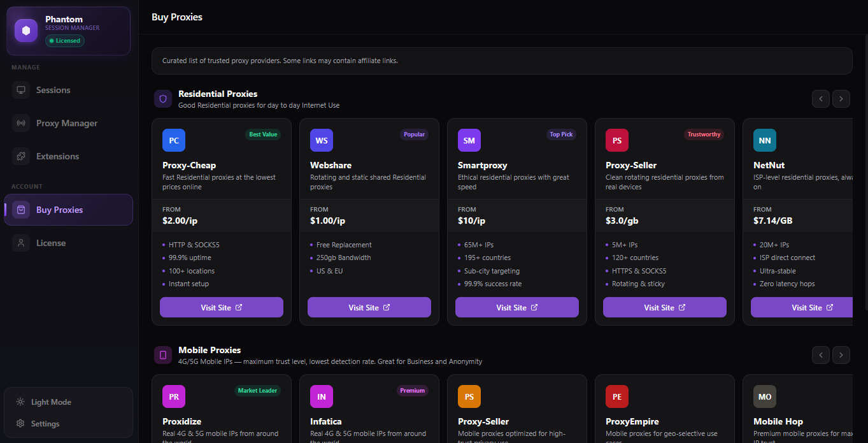Click the Residential Proxies section heading
868x443 pixels.
pos(218,94)
